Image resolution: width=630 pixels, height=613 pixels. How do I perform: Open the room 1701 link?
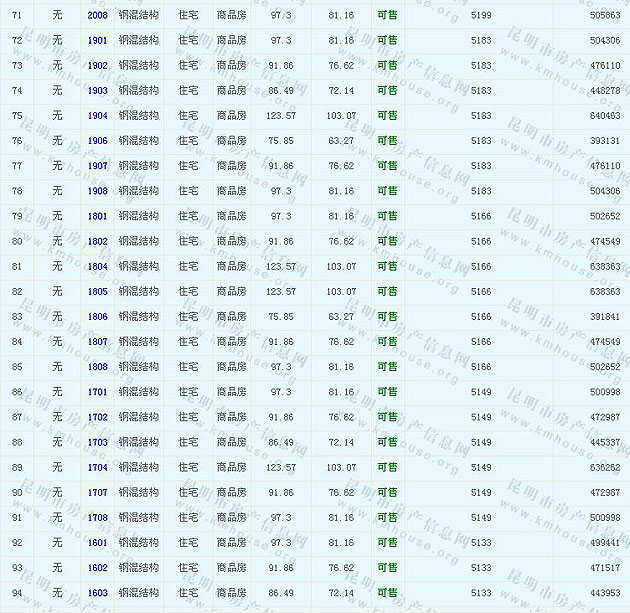[97, 392]
